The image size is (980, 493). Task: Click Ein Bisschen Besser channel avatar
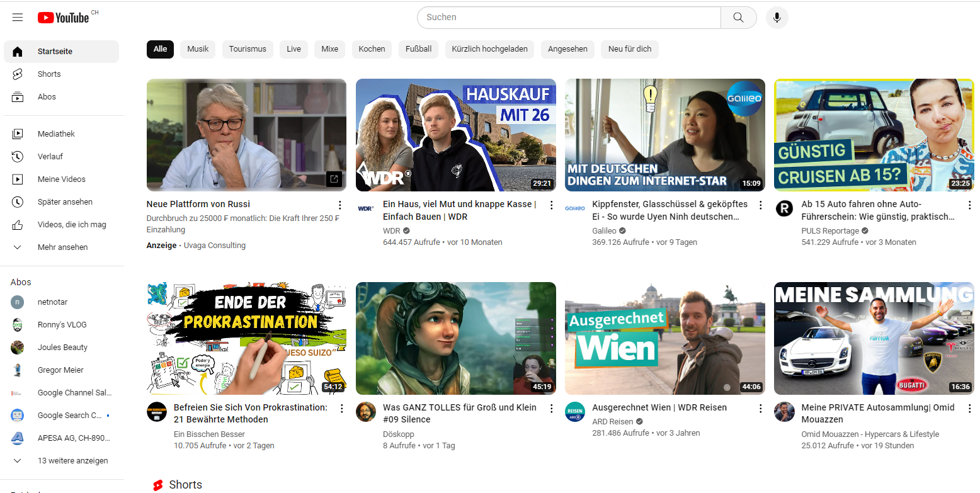157,412
